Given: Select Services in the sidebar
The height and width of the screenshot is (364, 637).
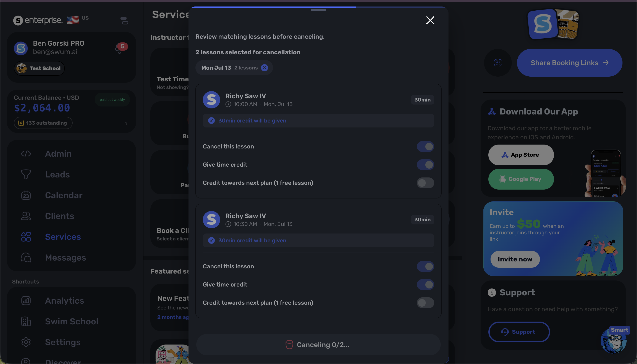Looking at the screenshot, I should pyautogui.click(x=71, y=237).
